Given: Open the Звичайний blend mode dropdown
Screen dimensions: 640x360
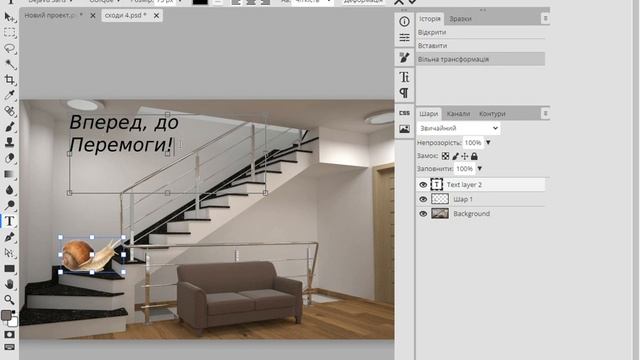Looking at the screenshot, I should pyautogui.click(x=459, y=128).
